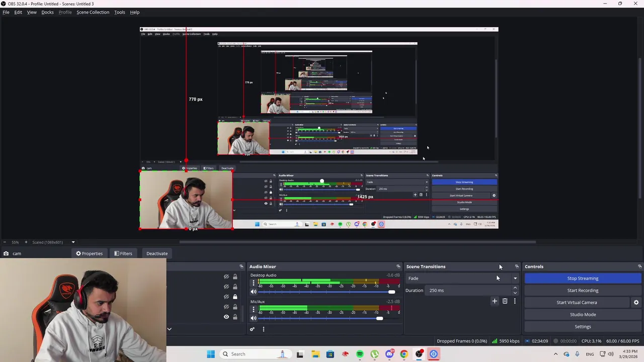Lock the fourth source in list
644x362 pixels.
tap(235, 307)
